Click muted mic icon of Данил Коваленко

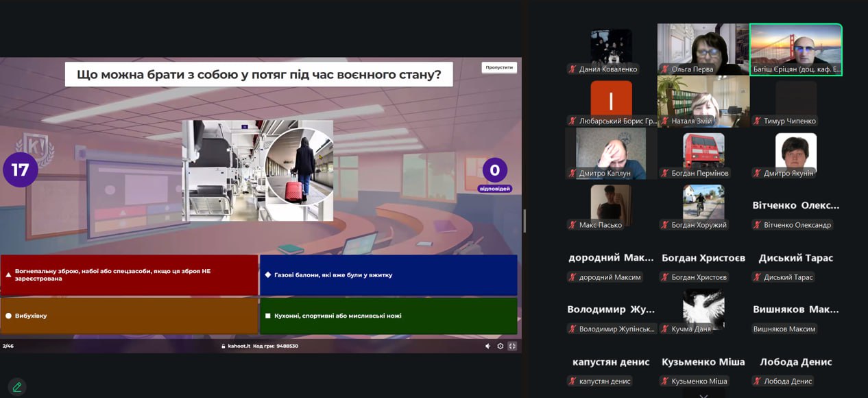coord(572,69)
